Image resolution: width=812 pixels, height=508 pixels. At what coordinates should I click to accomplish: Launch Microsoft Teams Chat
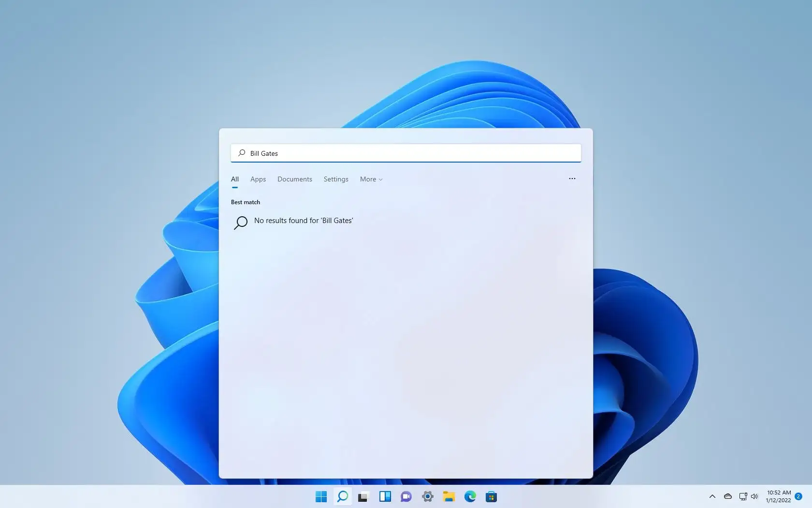coord(406,496)
